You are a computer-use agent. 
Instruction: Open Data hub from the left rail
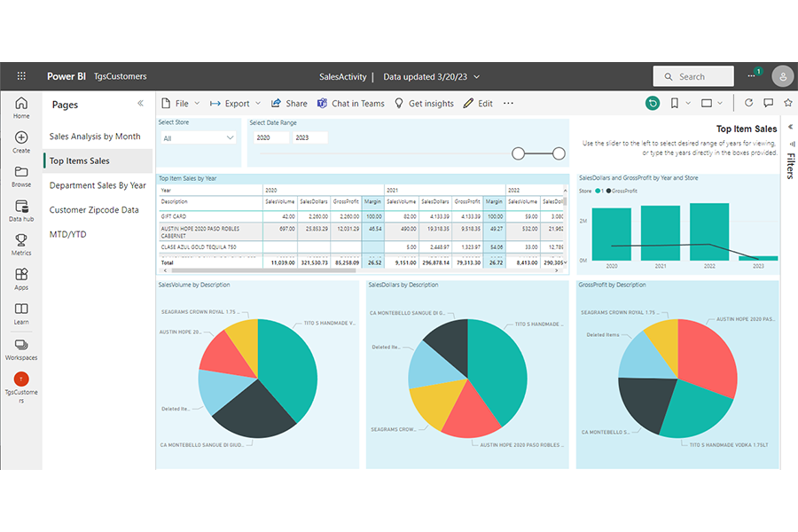point(21,210)
